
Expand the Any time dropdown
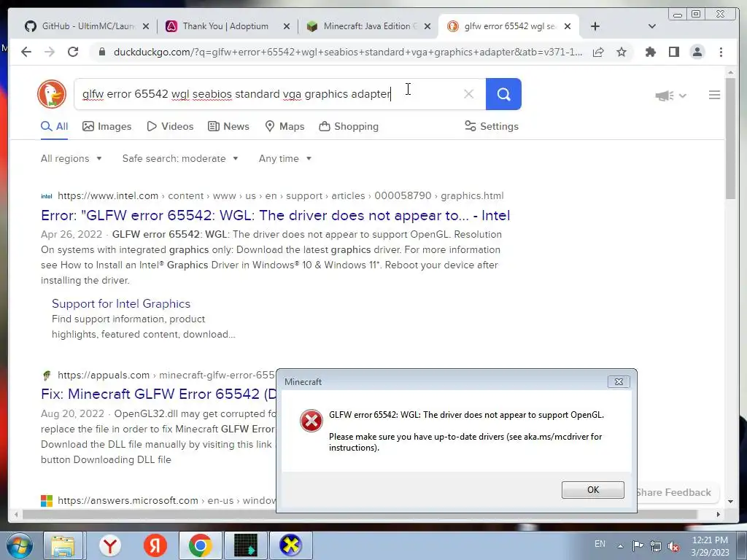[285, 158]
